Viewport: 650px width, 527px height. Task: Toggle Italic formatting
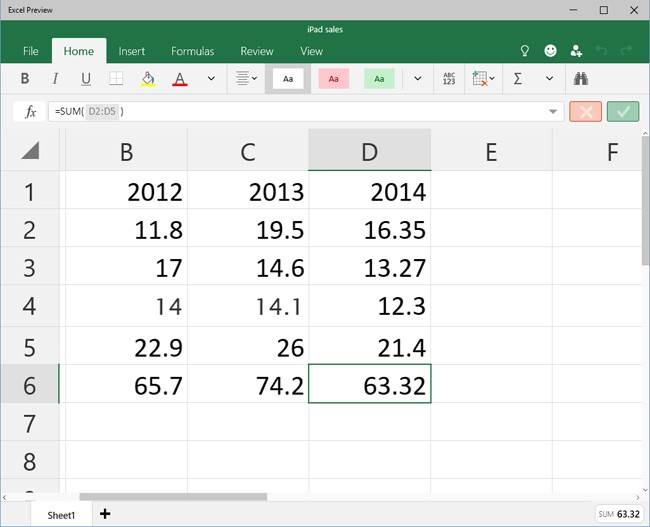(55, 78)
